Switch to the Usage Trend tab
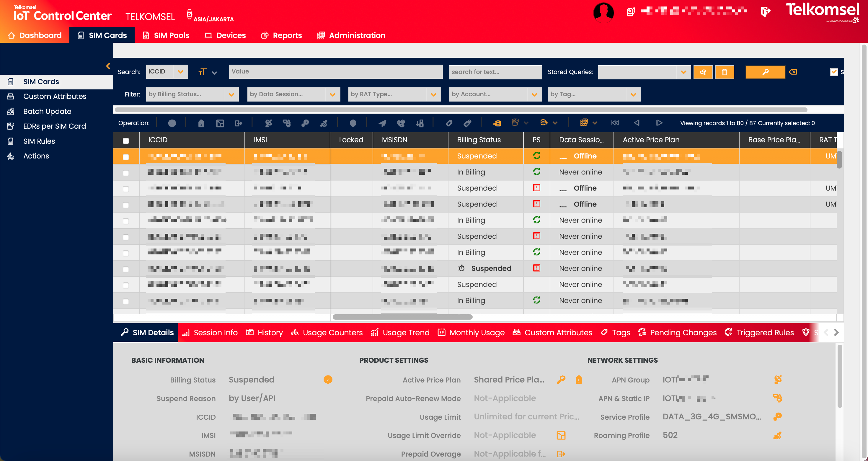 [400, 332]
